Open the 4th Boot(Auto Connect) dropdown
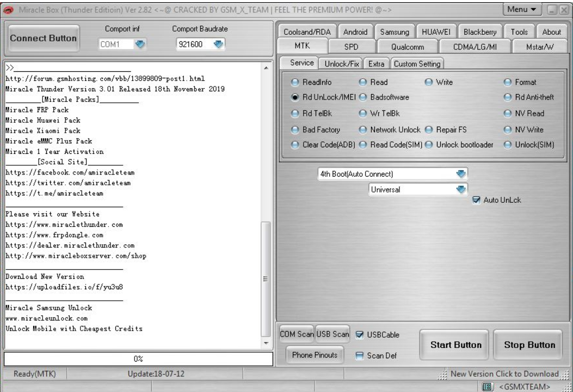 (x=461, y=174)
